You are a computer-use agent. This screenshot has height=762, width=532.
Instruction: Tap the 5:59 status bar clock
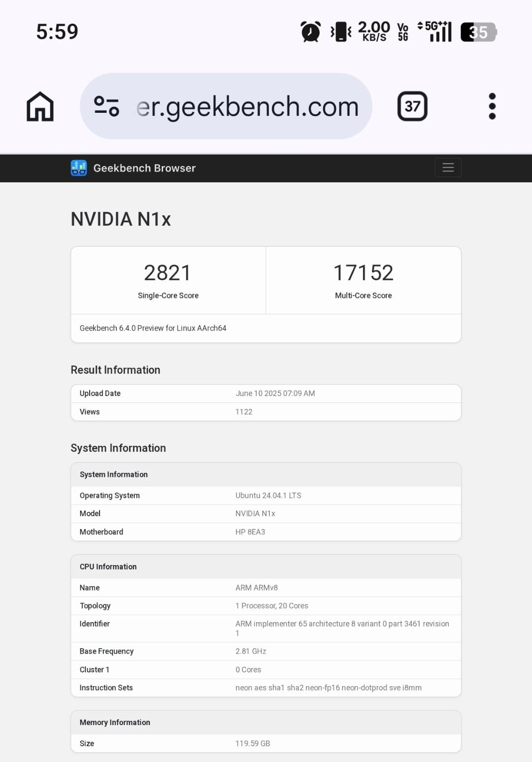(x=57, y=32)
